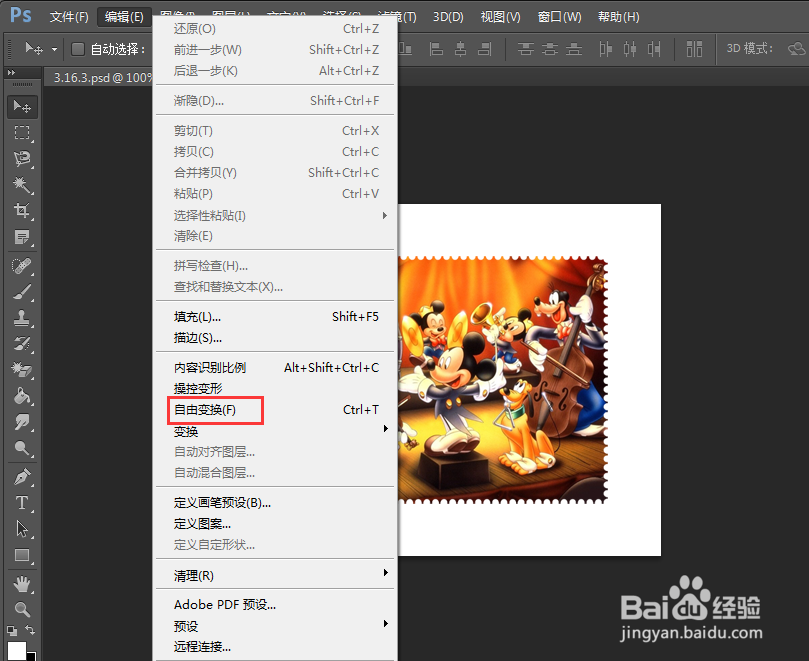This screenshot has width=809, height=661.
Task: Open the Move tool preset dropdown arrow
Action: pos(54,50)
